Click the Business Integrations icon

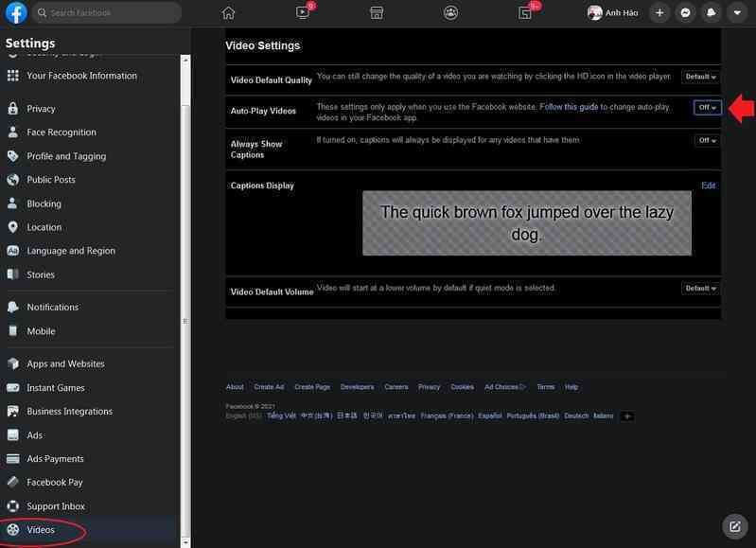[13, 411]
